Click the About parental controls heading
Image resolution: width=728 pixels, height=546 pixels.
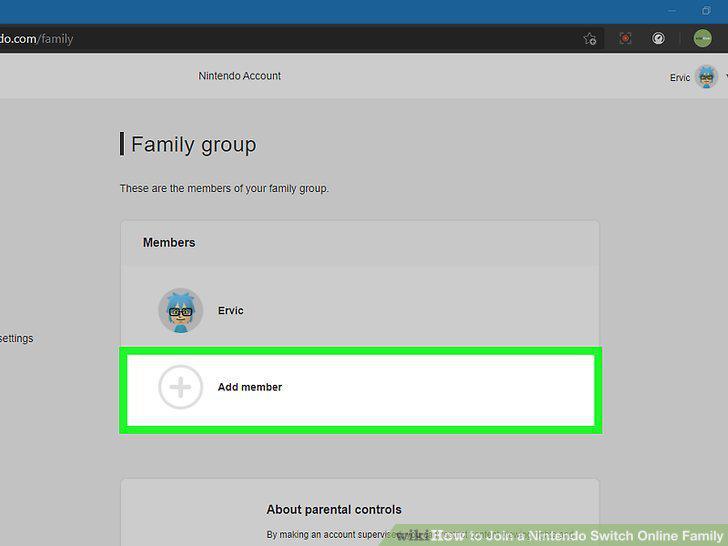click(x=334, y=509)
